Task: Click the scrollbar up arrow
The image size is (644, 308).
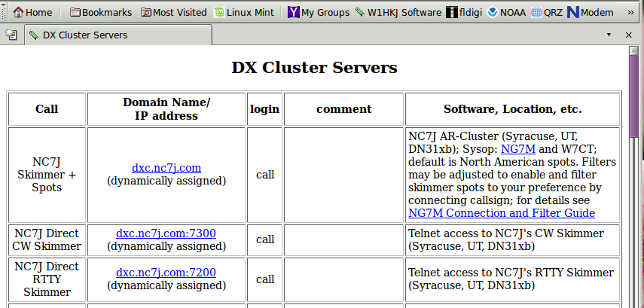Action: pos(633,50)
